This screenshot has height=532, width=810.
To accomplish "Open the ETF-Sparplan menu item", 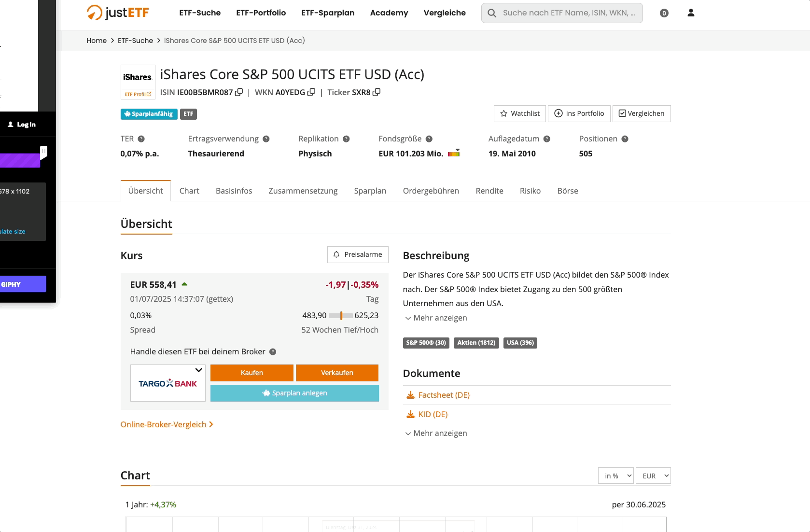I will click(x=328, y=13).
